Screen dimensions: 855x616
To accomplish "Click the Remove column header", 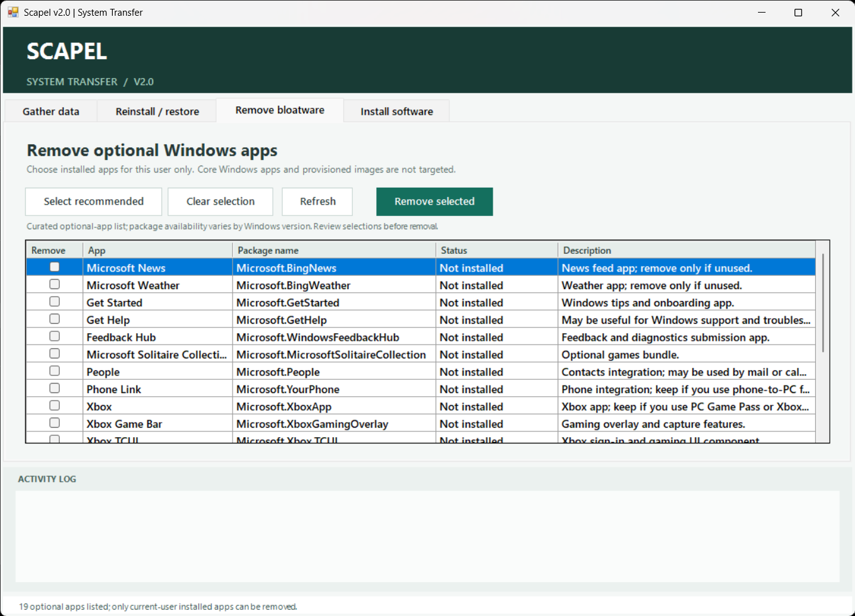I will (55, 250).
